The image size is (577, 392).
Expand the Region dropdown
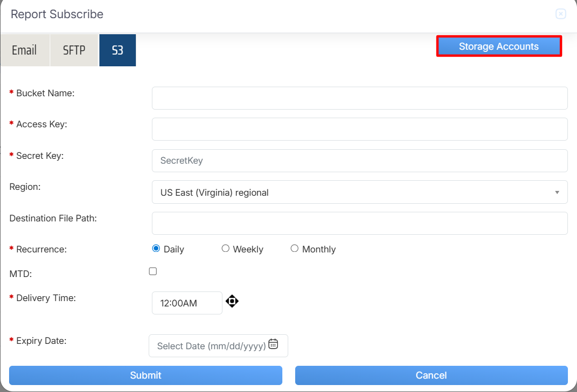point(359,193)
